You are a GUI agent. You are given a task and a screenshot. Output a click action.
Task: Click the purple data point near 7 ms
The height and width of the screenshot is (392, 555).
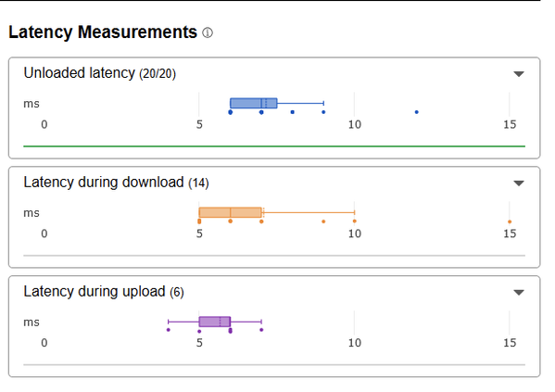click(261, 330)
